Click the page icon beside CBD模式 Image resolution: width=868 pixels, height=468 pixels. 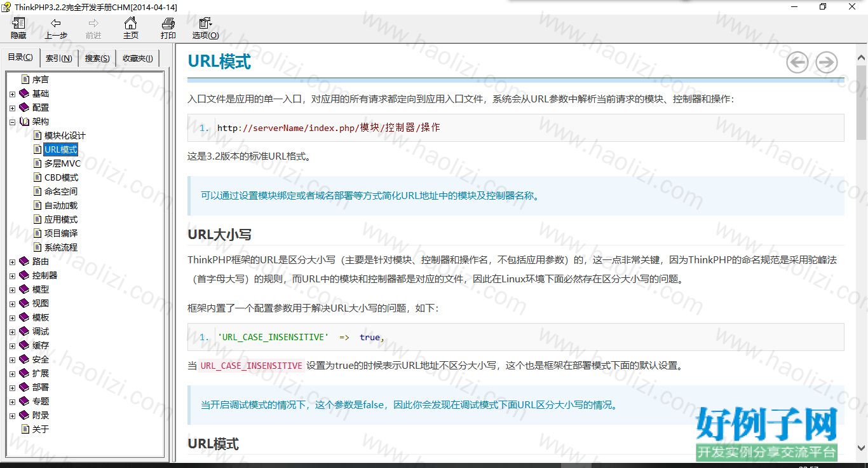(x=37, y=177)
